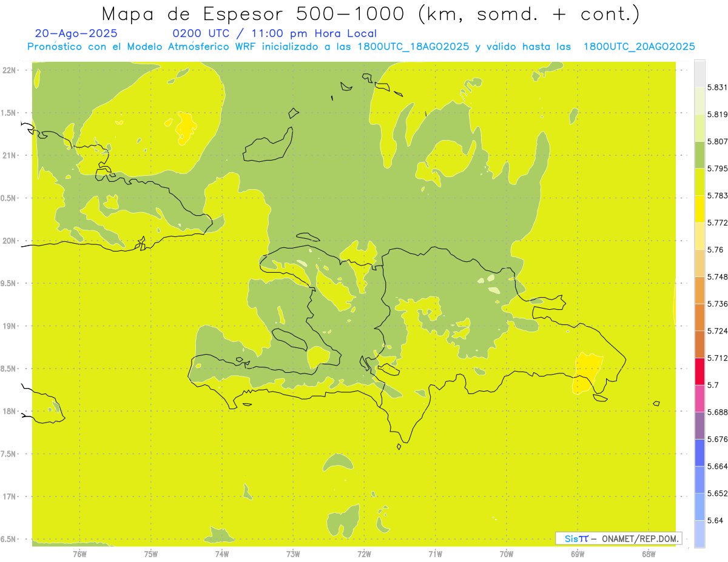The width and height of the screenshot is (728, 562).
Task: Click the latitude label 22N
Action: tap(10, 70)
